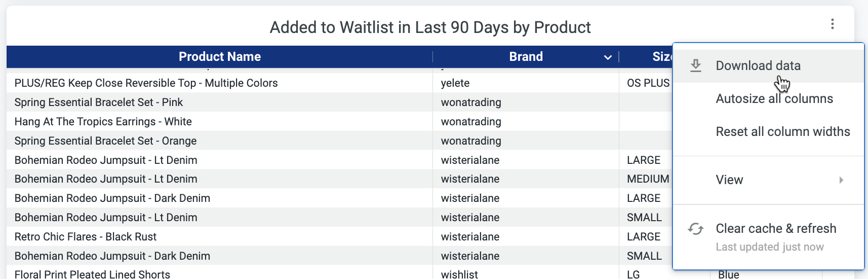Click the dashboard tile title text
Image resolution: width=868 pixels, height=279 pixels.
430,27
